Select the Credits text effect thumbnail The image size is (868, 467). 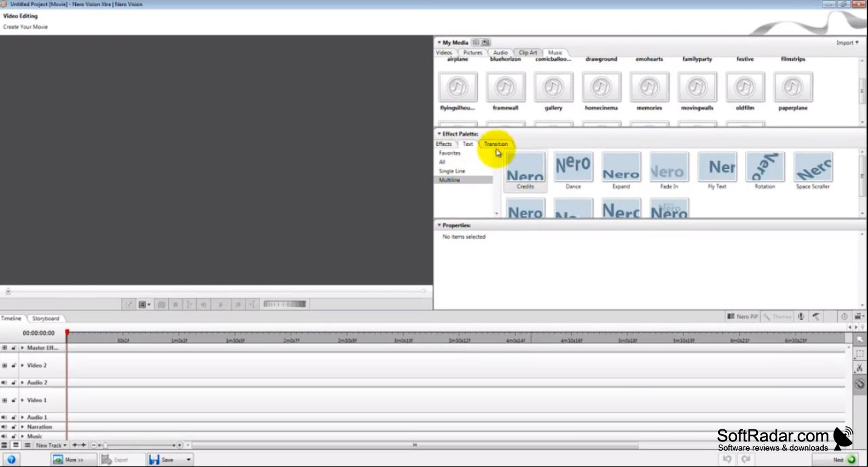coord(525,171)
